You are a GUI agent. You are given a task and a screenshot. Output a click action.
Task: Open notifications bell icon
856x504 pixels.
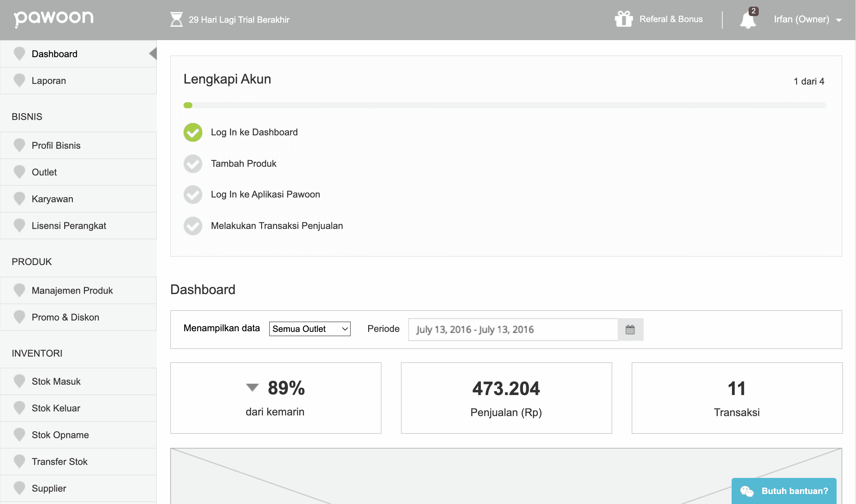(x=748, y=20)
